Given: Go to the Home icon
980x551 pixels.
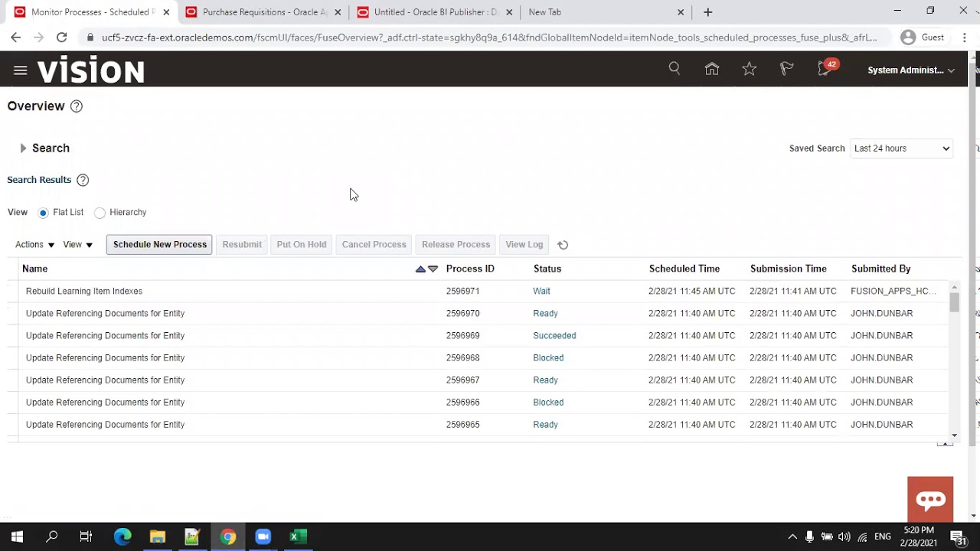Looking at the screenshot, I should (x=712, y=69).
